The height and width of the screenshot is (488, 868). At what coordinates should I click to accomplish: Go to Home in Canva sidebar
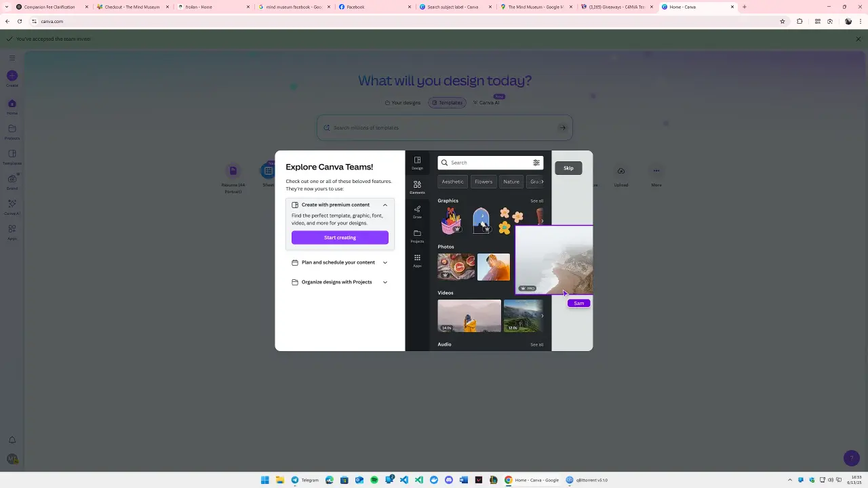[x=12, y=106]
